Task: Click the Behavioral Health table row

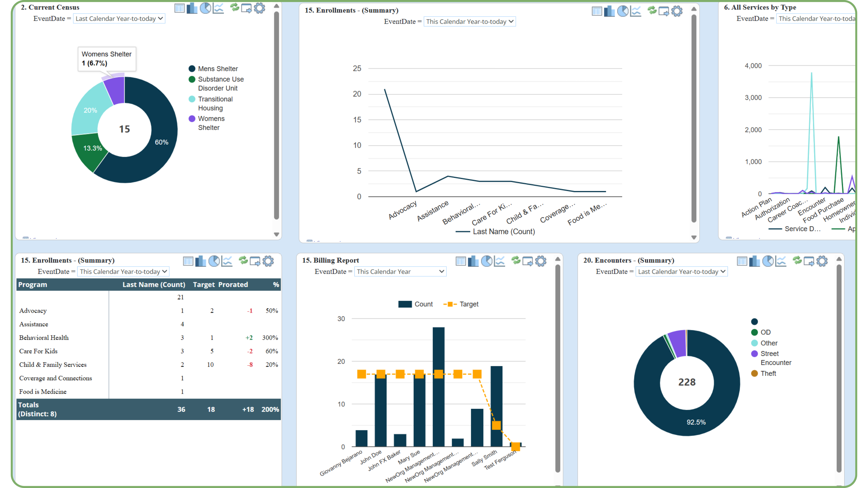Action: [x=44, y=338]
